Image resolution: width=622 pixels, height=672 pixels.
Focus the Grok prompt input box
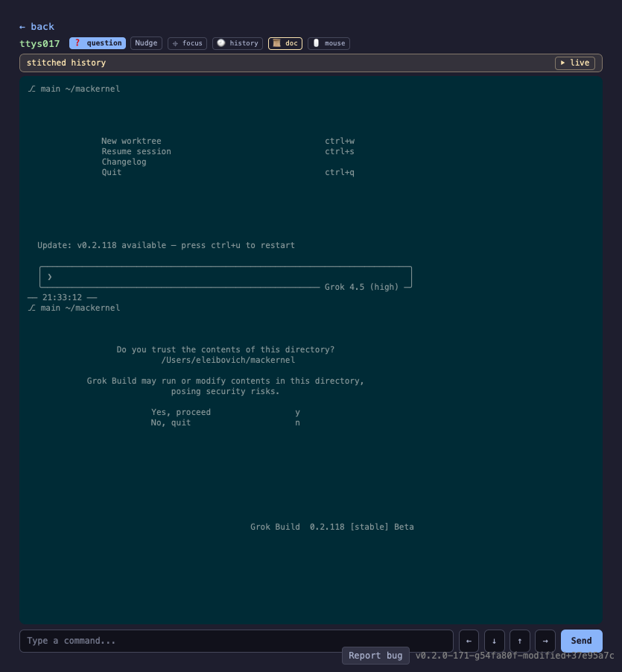click(x=225, y=277)
